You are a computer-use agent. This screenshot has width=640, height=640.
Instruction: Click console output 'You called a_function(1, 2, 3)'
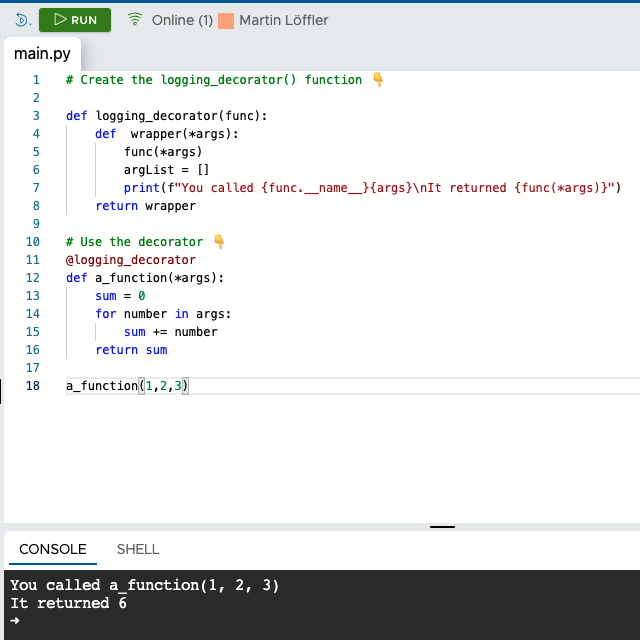click(x=144, y=585)
